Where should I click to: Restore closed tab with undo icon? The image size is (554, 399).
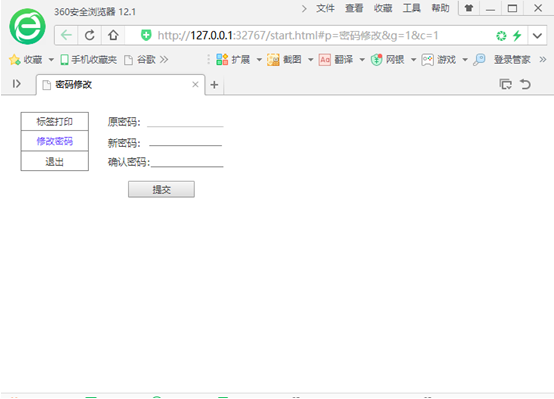[x=525, y=84]
